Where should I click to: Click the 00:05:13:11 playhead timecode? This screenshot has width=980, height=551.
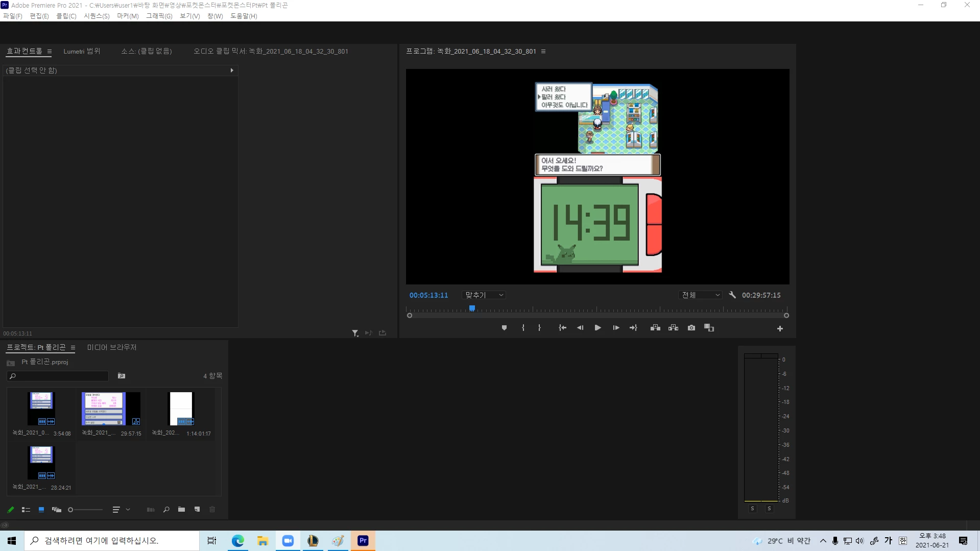(428, 295)
